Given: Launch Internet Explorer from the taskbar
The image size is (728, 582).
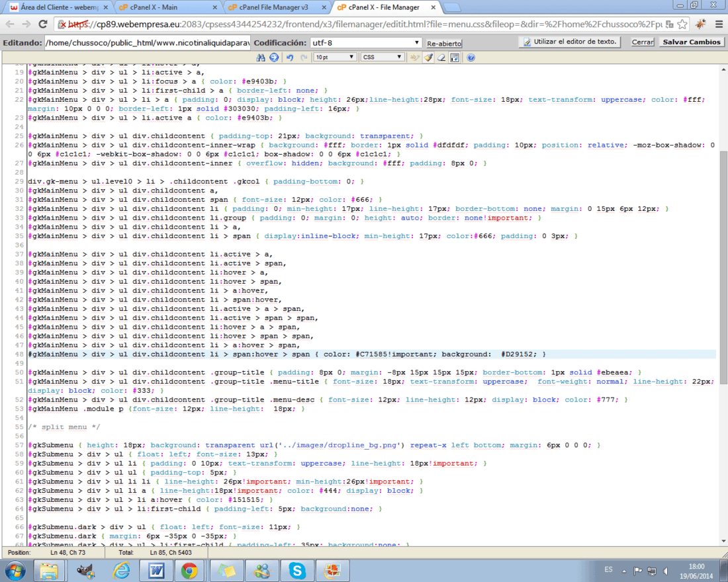Looking at the screenshot, I should (121, 570).
